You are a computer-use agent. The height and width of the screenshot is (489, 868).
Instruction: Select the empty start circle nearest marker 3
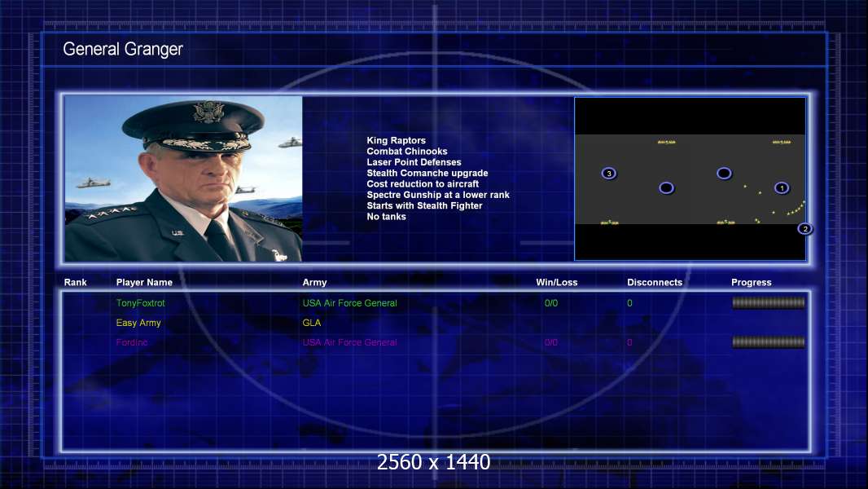(667, 187)
